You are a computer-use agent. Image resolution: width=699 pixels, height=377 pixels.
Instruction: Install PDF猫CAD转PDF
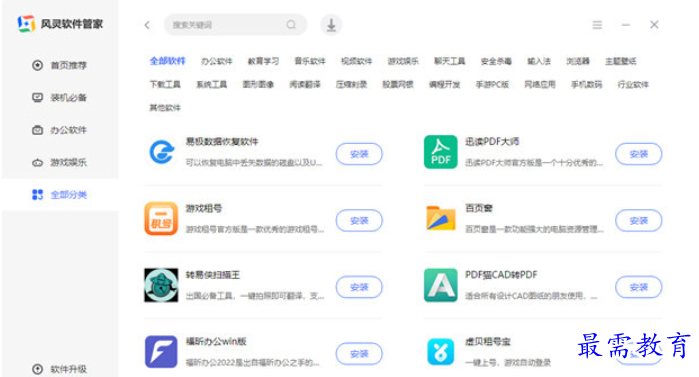click(638, 287)
